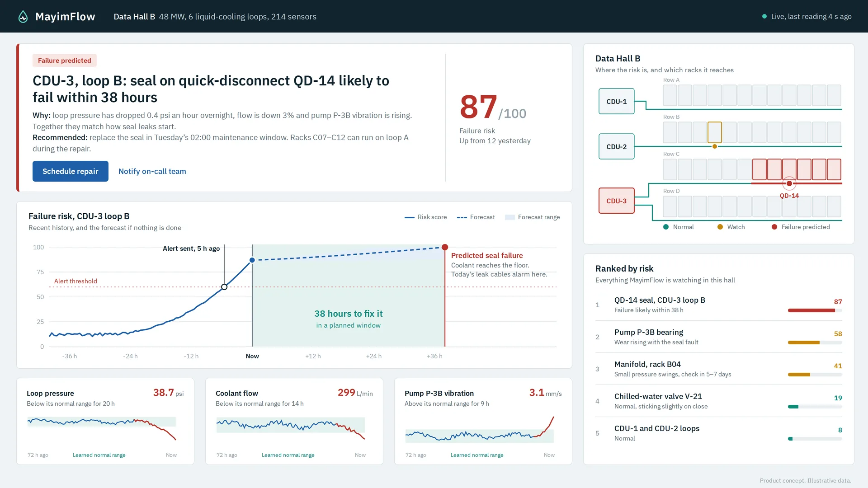Click the 3.1 mm/s vibration value
The image size is (868, 488).
click(545, 393)
